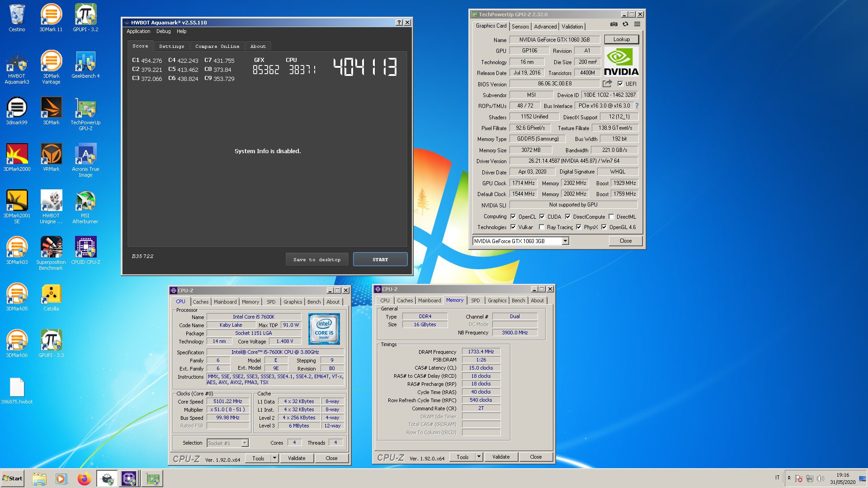
Task: Open the Start menu
Action: tap(13, 479)
